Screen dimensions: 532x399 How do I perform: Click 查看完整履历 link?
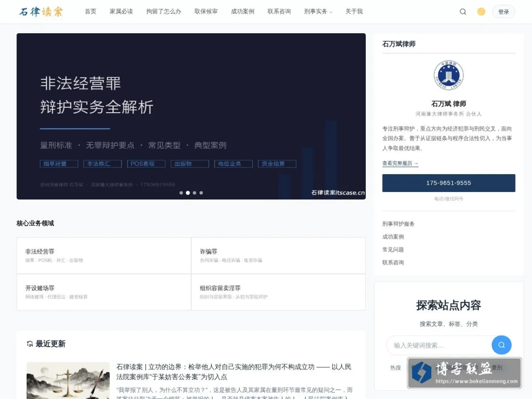(x=400, y=163)
